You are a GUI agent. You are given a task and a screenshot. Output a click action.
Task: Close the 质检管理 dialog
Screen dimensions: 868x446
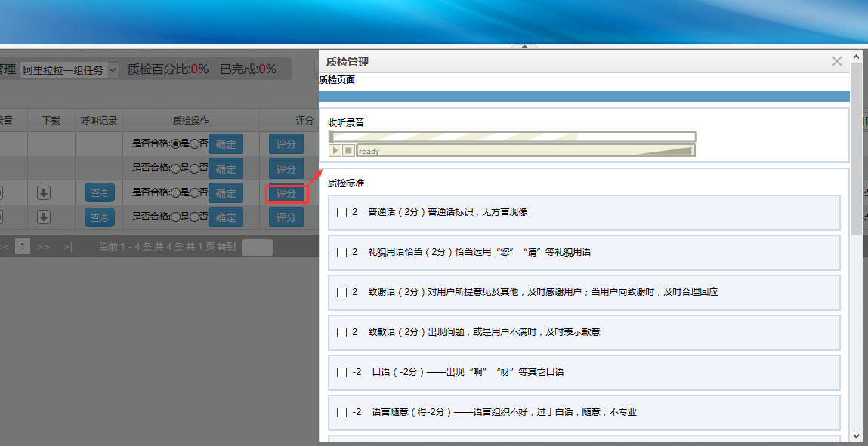[x=836, y=62]
